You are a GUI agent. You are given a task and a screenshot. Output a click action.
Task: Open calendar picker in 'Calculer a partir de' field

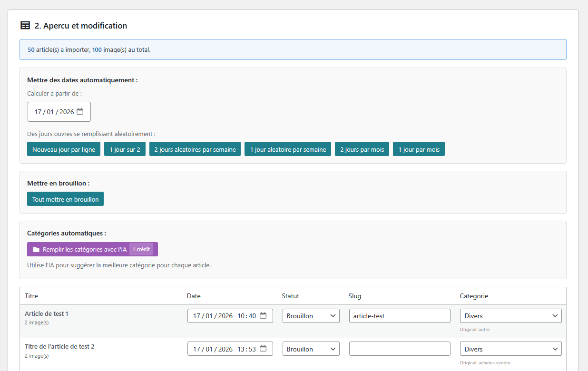[80, 112]
